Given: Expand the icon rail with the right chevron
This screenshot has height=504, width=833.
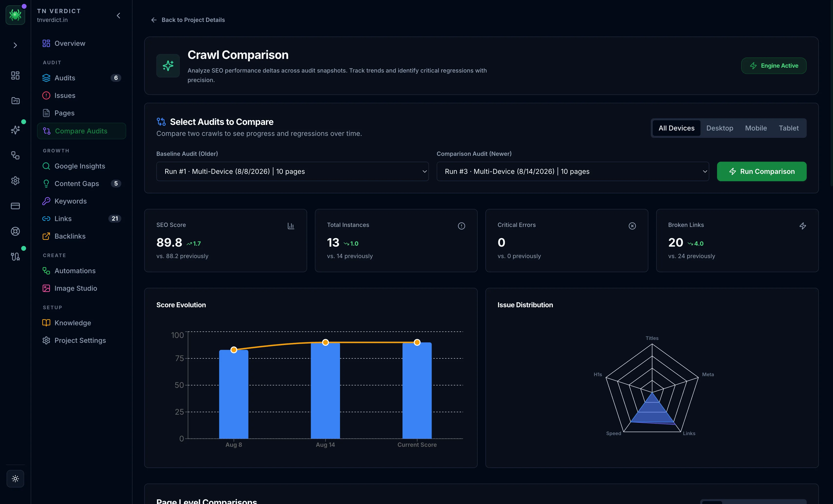Looking at the screenshot, I should (x=15, y=45).
